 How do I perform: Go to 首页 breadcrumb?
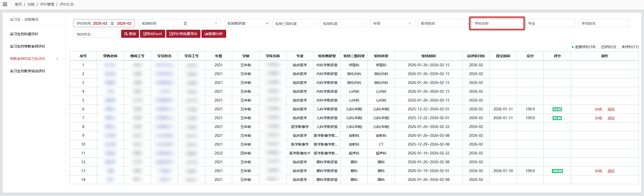[18, 4]
